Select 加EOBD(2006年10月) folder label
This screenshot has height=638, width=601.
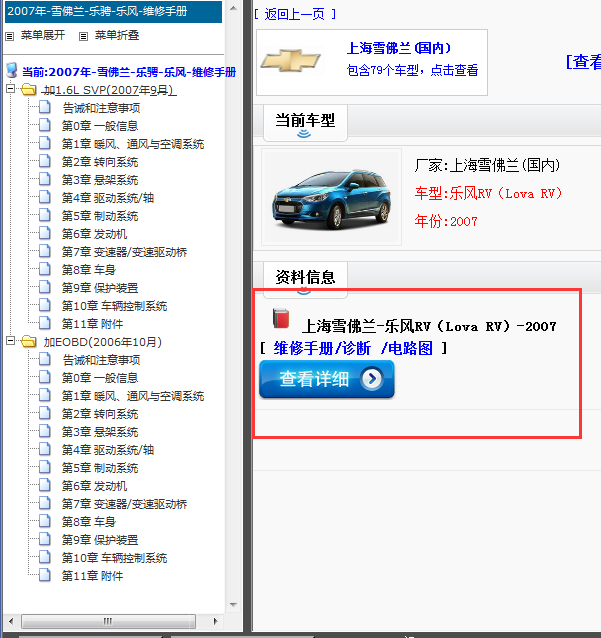(x=103, y=342)
